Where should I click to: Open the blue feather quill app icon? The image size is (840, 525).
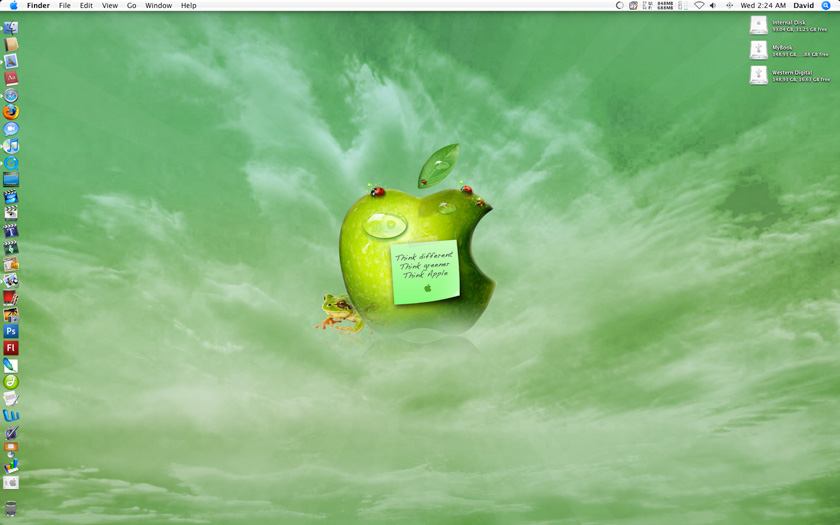point(11,365)
